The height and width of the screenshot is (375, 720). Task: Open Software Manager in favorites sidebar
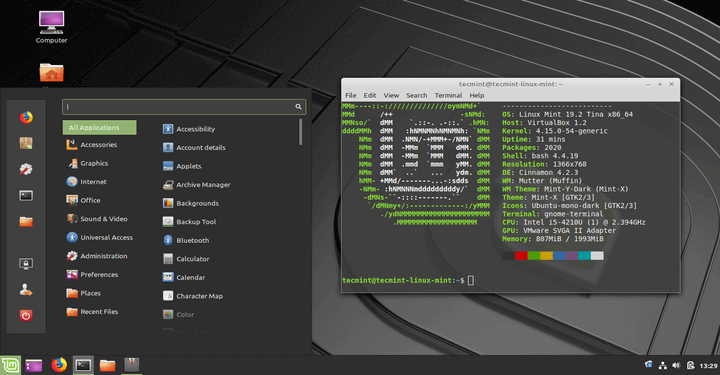(26, 144)
